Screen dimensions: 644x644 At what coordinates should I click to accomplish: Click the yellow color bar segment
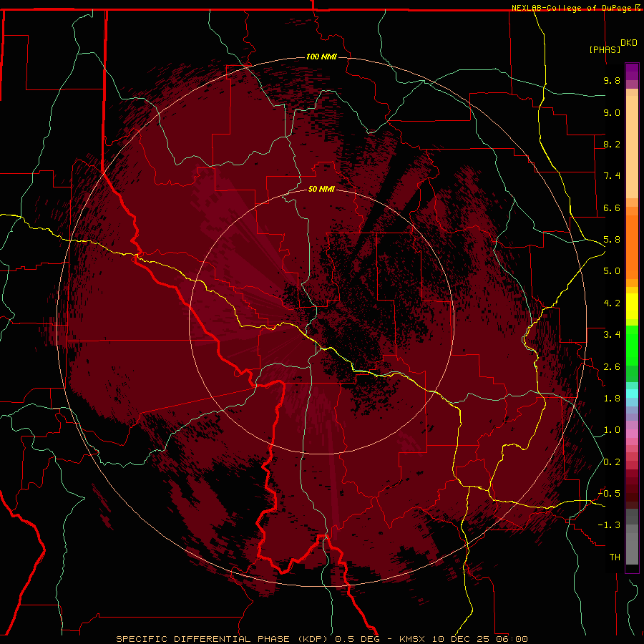click(x=632, y=306)
